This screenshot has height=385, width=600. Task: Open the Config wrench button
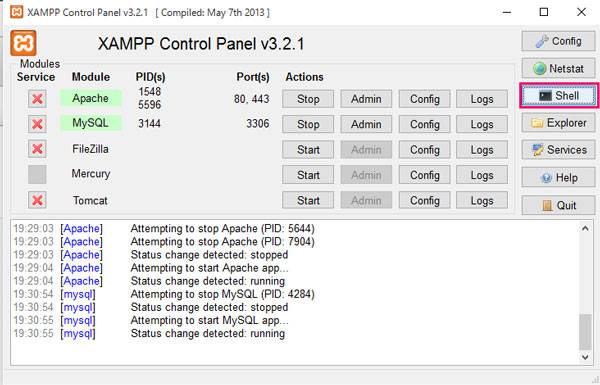558,41
